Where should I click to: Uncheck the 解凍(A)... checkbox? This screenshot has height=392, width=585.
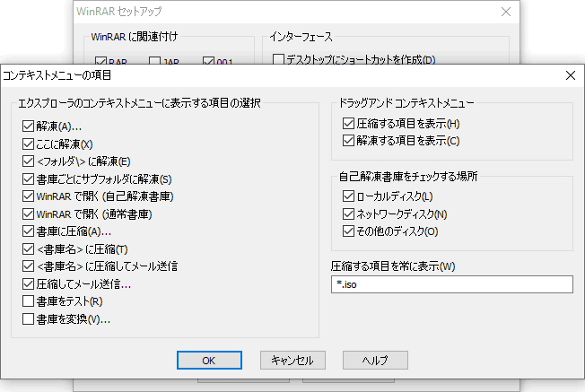pyautogui.click(x=29, y=126)
